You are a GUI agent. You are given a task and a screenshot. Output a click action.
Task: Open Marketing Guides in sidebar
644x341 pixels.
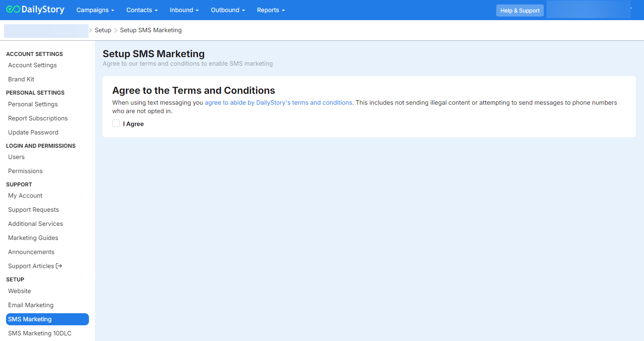coord(33,238)
